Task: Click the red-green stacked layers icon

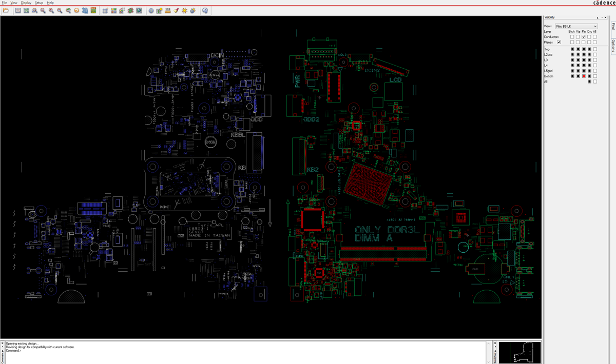Action: [x=130, y=10]
